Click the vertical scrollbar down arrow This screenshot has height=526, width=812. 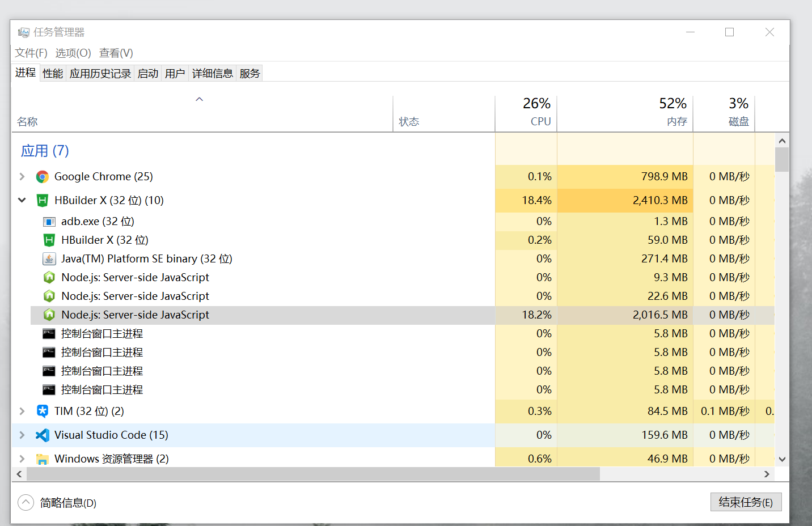(782, 459)
